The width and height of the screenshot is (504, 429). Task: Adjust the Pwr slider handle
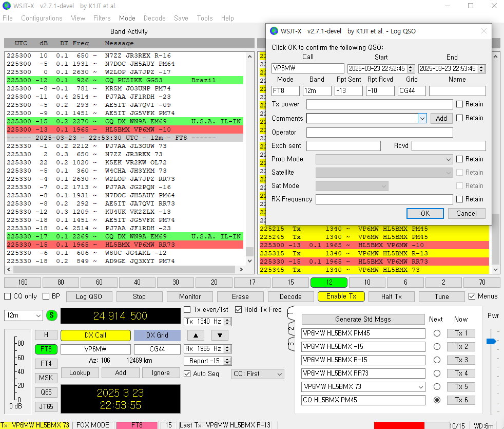[491, 341]
